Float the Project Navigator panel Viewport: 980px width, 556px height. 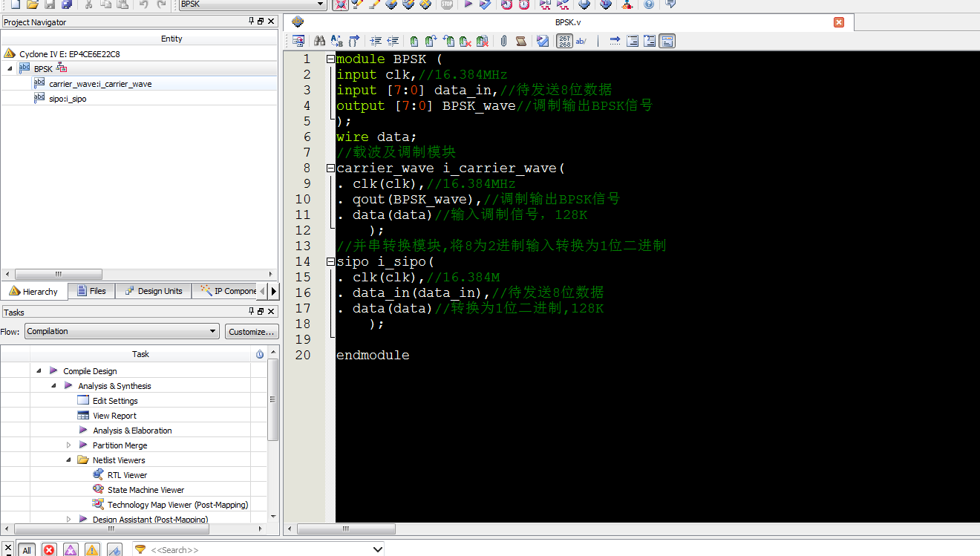pos(261,22)
